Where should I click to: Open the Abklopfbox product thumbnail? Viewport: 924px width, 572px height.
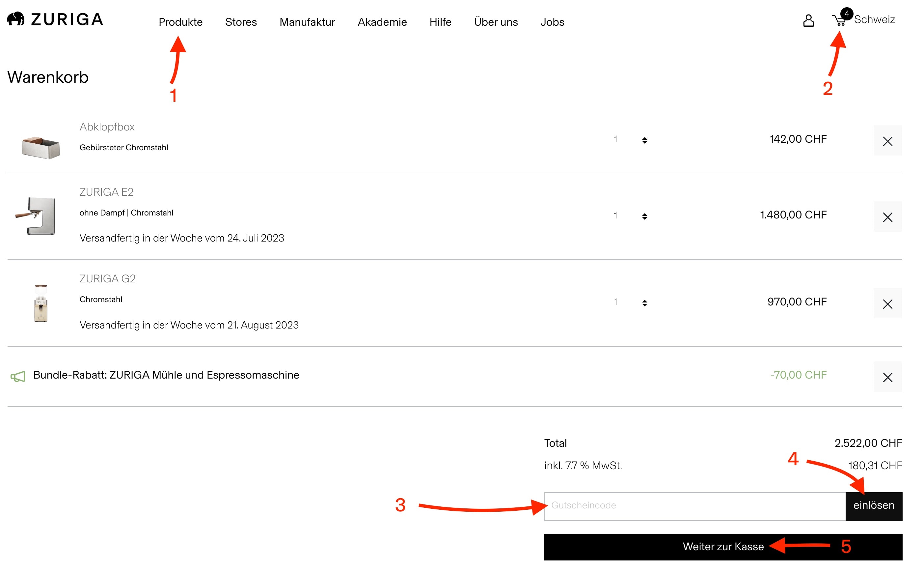41,148
